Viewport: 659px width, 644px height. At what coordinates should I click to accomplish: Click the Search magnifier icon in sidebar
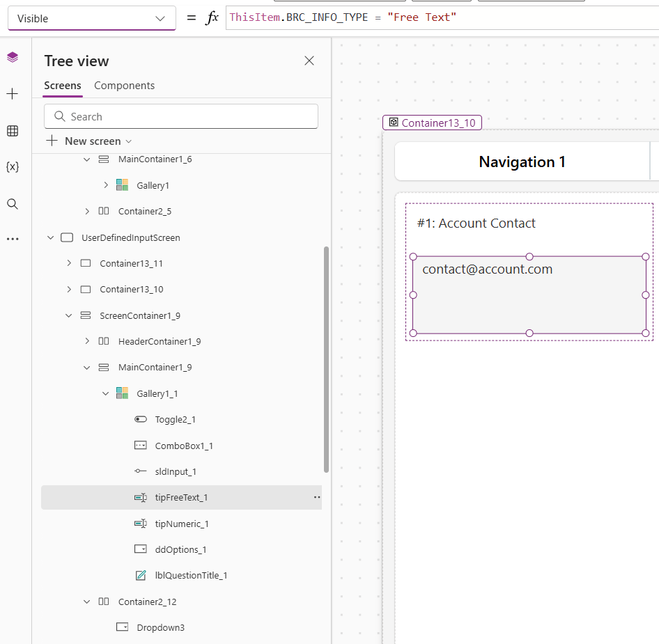13,204
